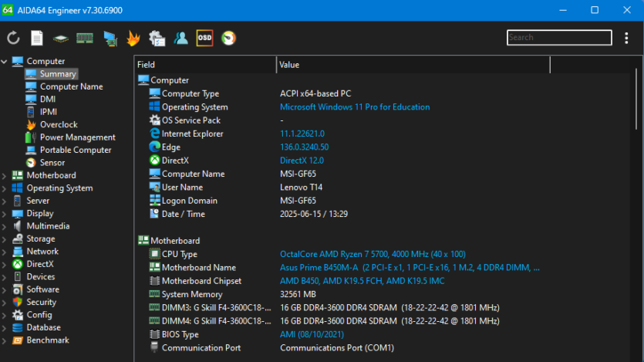644x362 pixels.
Task: Select the Database tree category
Action: coord(43,327)
